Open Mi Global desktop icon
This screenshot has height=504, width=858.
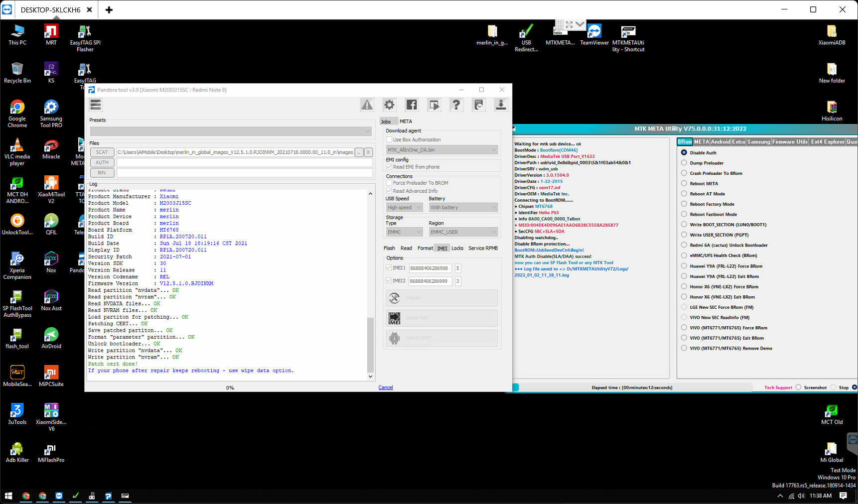832,452
